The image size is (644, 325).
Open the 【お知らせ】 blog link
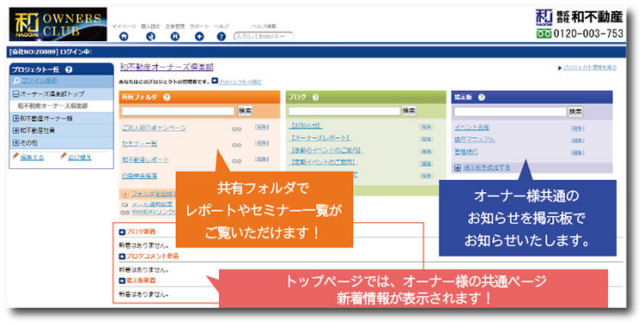306,126
